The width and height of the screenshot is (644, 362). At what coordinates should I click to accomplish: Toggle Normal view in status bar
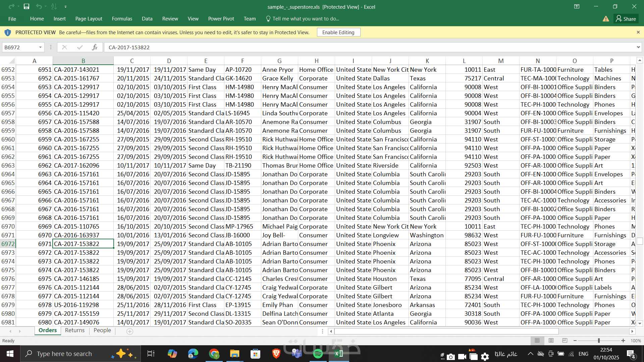coord(537,341)
